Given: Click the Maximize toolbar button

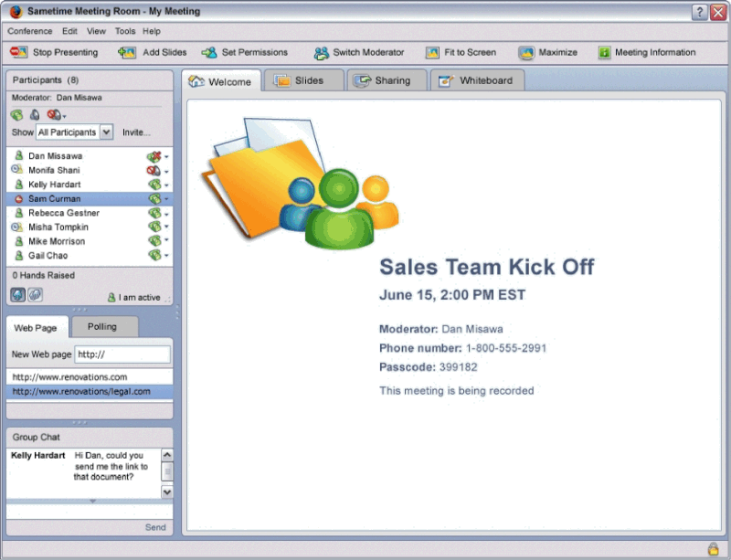Looking at the screenshot, I should tap(547, 52).
